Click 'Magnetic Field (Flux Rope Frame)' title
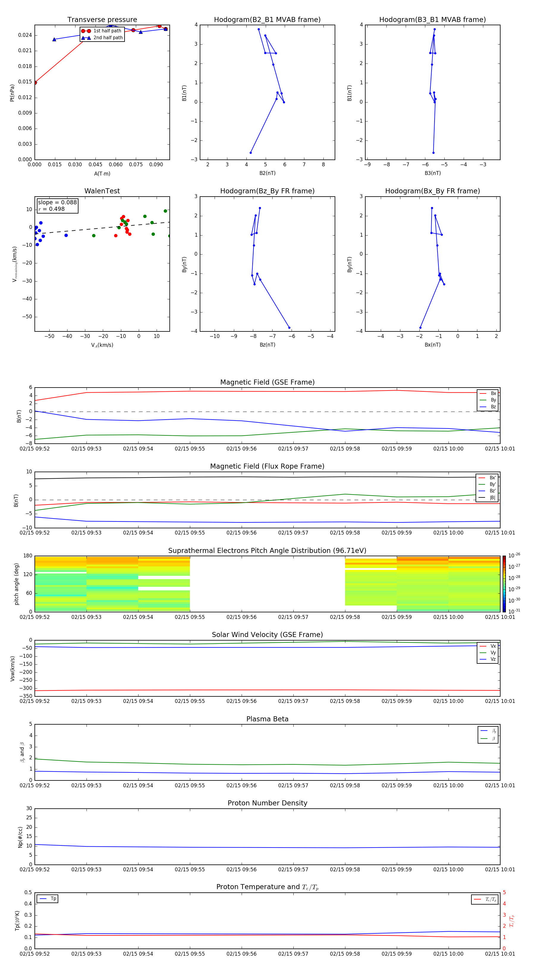This screenshot has height=980, width=535. (x=267, y=467)
